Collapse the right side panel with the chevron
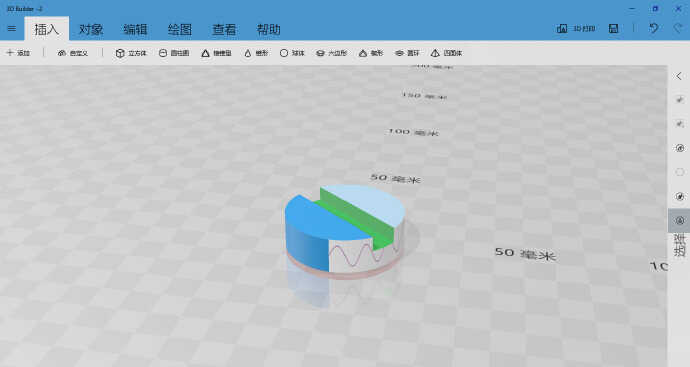This screenshot has width=690, height=367. [679, 76]
